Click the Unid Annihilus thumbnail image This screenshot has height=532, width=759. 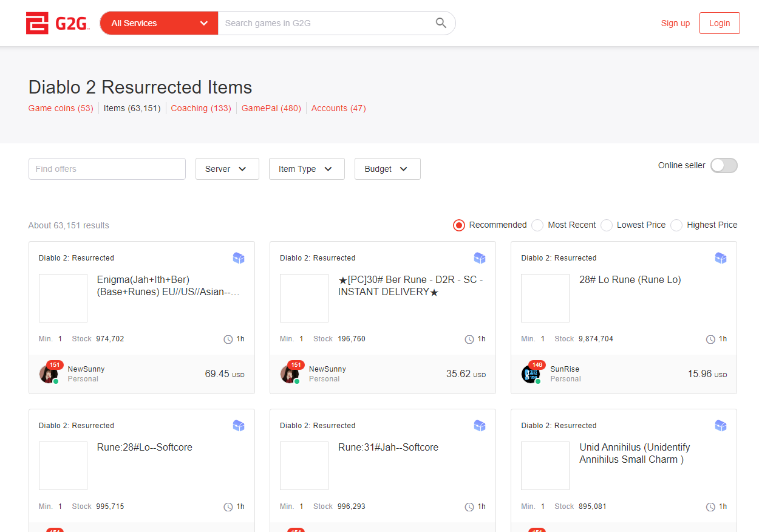coord(545,466)
